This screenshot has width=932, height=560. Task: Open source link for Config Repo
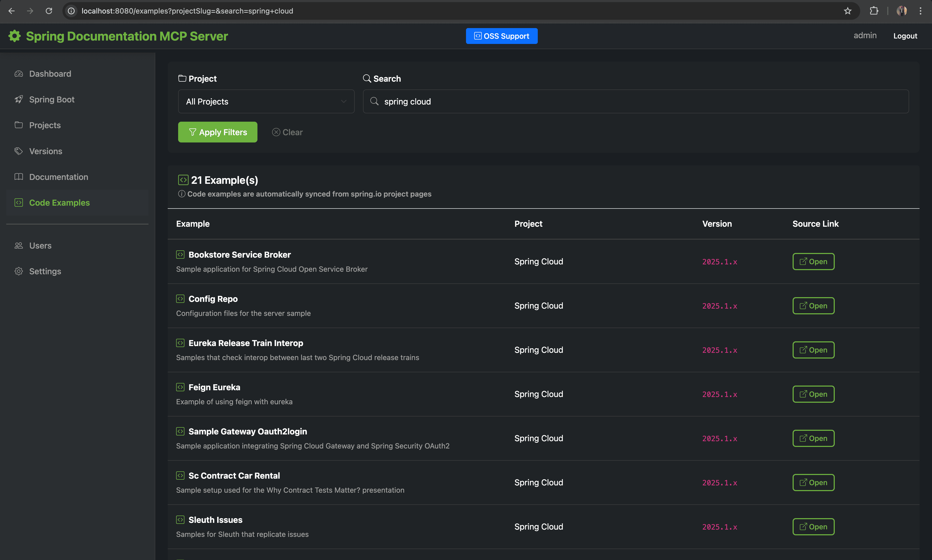pos(813,306)
